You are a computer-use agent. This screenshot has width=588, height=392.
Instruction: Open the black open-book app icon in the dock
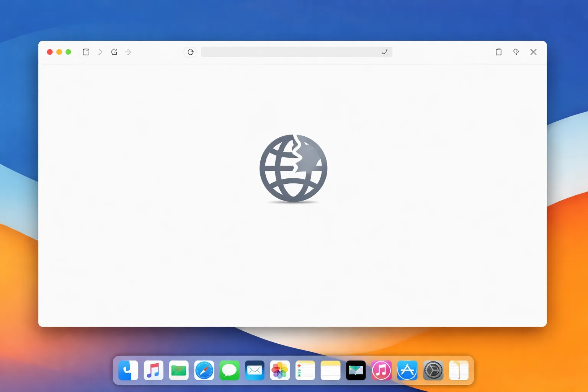pyautogui.click(x=356, y=371)
